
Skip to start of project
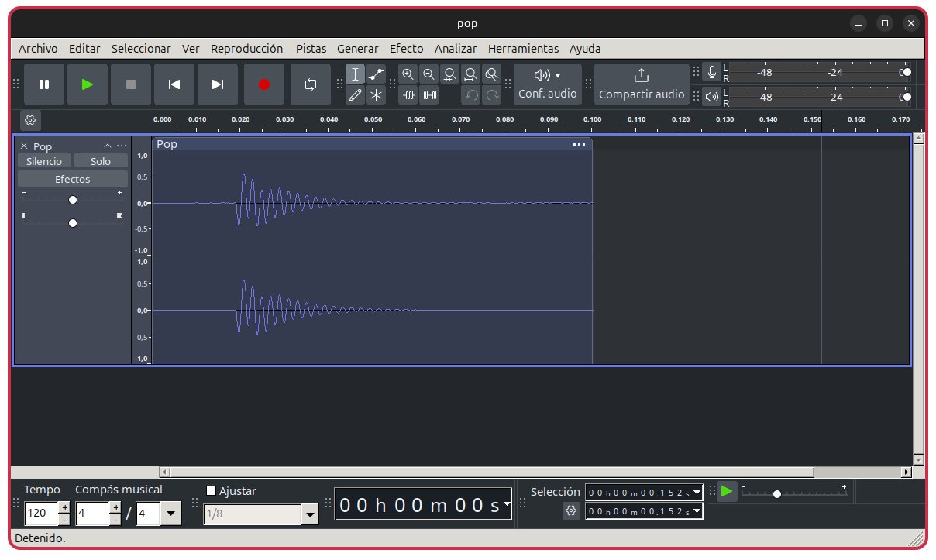coord(174,84)
